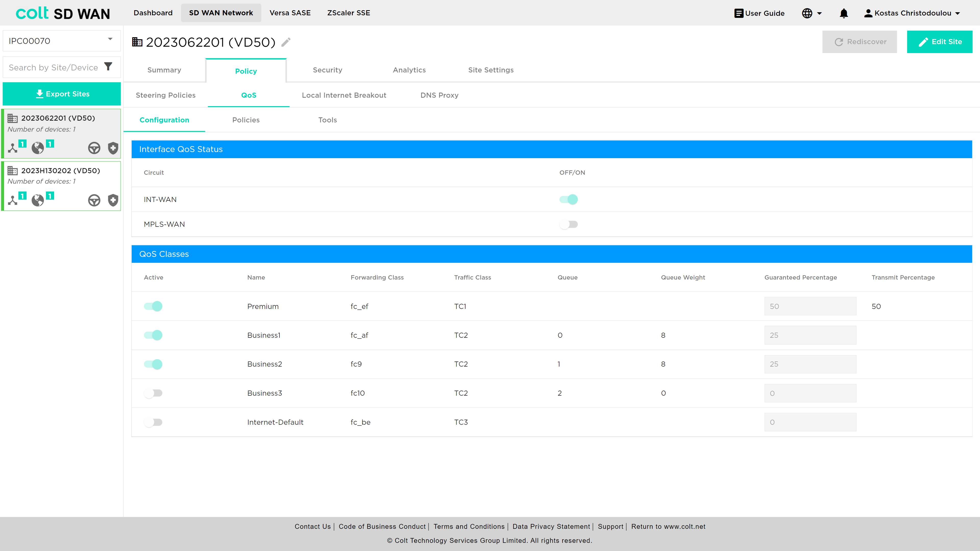Switch to the Summary tab

point(164,70)
